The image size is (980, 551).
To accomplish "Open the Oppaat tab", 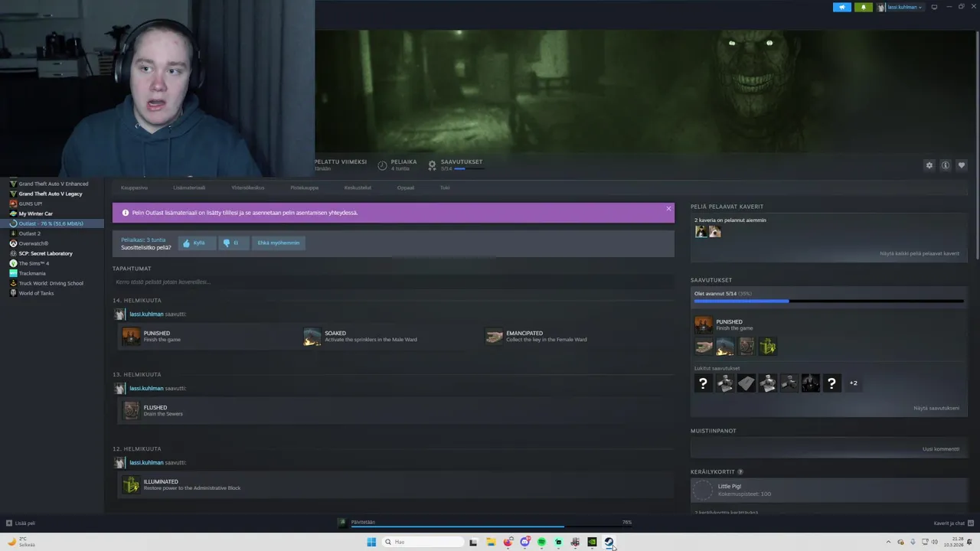I will point(406,187).
